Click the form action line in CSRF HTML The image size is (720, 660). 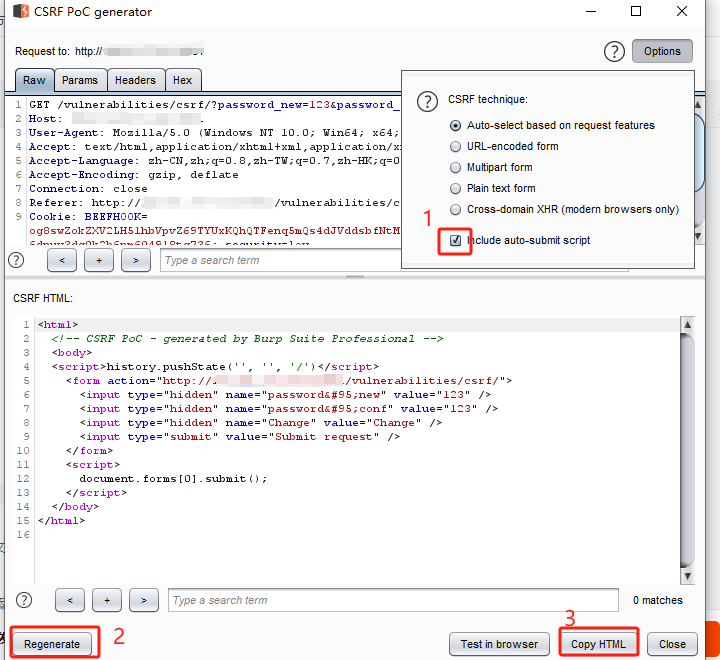[x=289, y=381]
